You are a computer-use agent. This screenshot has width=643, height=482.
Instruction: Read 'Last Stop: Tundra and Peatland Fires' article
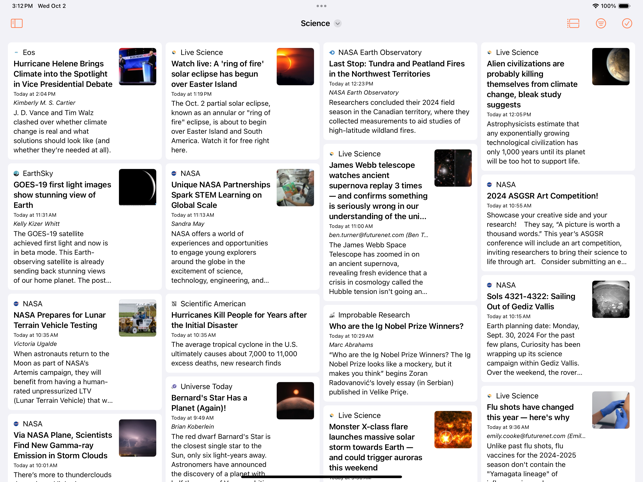[x=398, y=69]
